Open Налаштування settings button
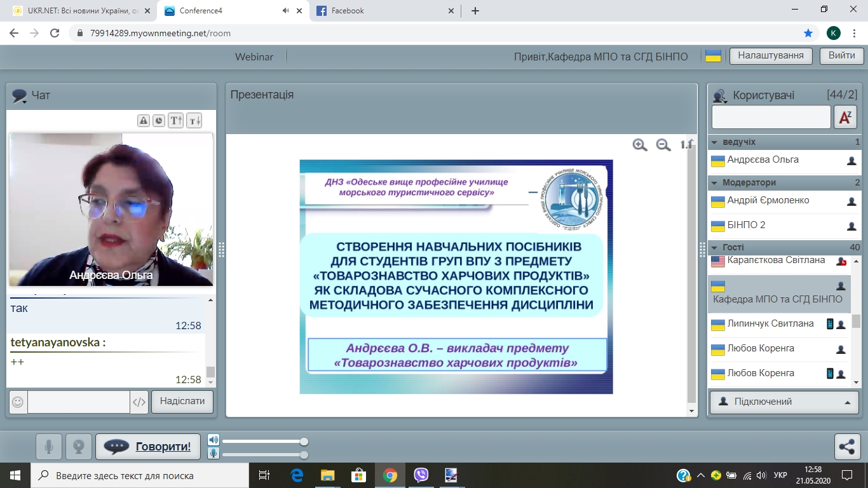This screenshot has height=488, width=868. click(771, 55)
